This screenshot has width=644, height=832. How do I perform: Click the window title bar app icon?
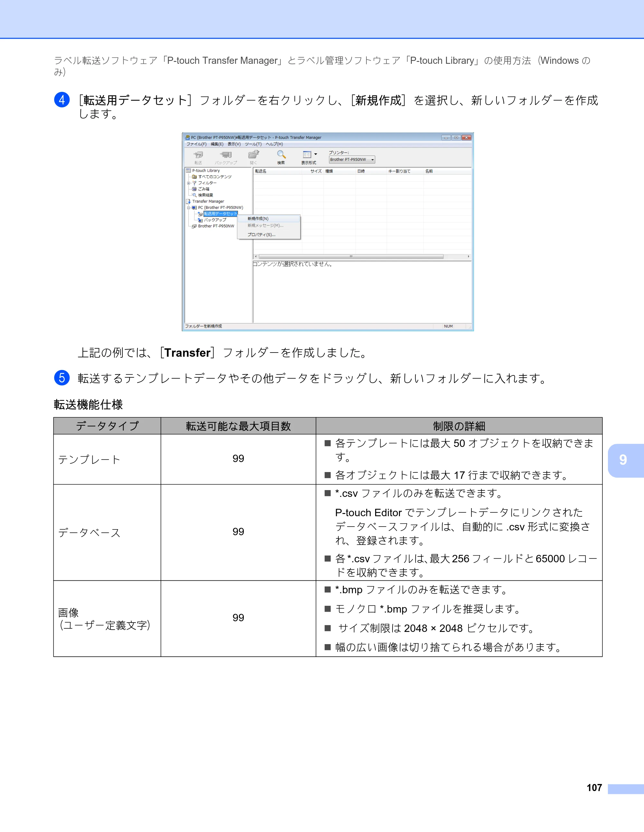tap(187, 138)
